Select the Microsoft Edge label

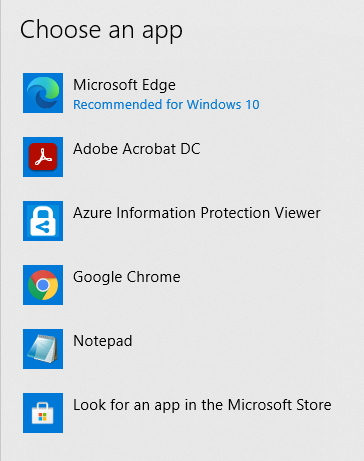pos(124,85)
